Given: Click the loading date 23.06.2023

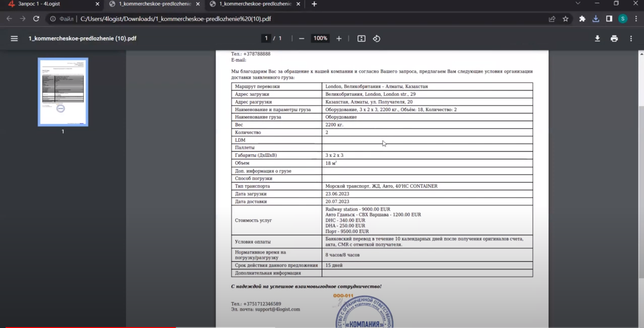Looking at the screenshot, I should [x=337, y=194].
